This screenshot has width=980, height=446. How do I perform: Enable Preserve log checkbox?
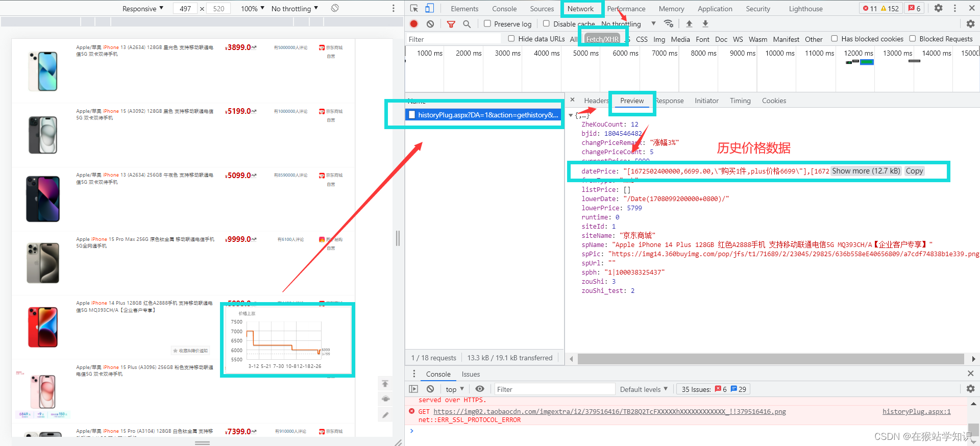point(487,23)
